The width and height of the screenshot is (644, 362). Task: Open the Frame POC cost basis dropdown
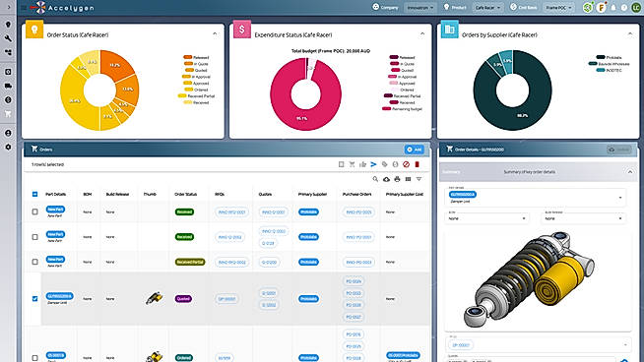(558, 8)
